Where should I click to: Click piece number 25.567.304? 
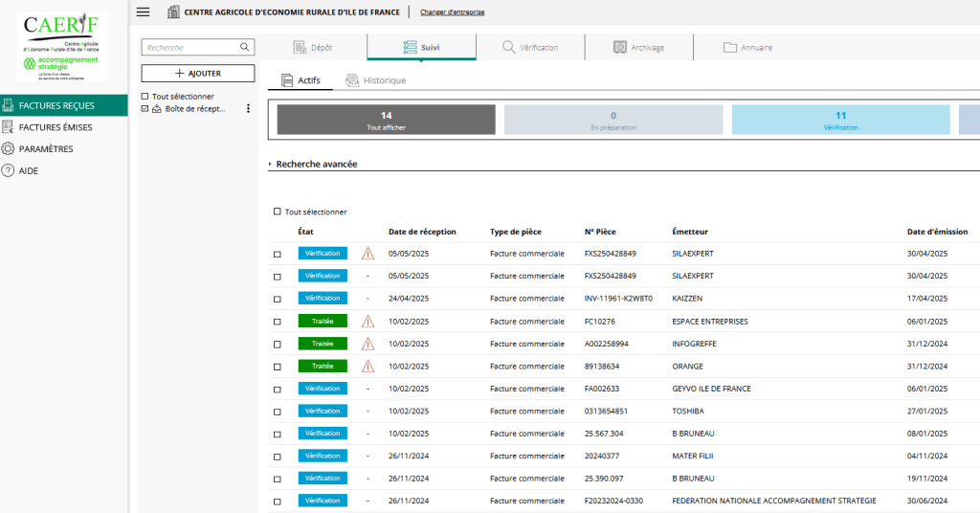pos(604,434)
